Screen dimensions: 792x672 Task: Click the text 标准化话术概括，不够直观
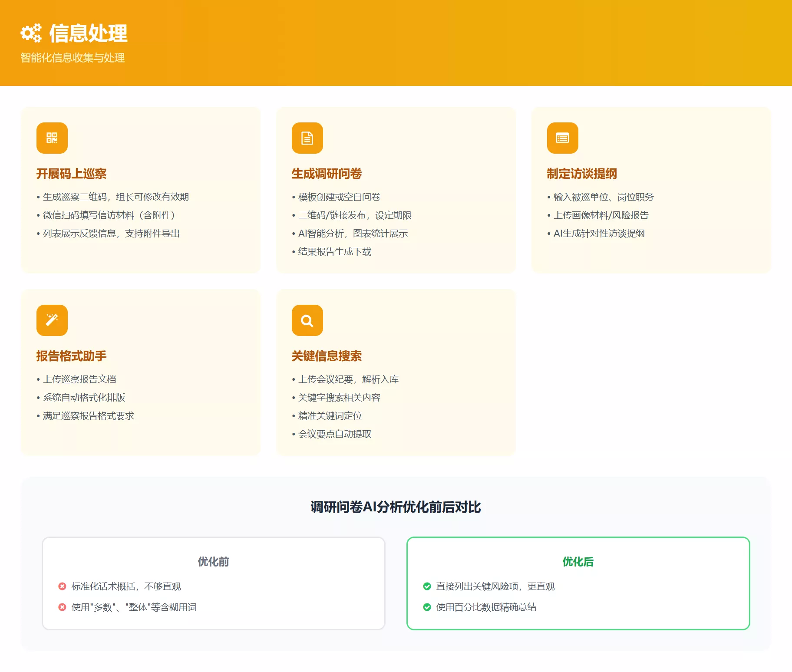tap(126, 586)
